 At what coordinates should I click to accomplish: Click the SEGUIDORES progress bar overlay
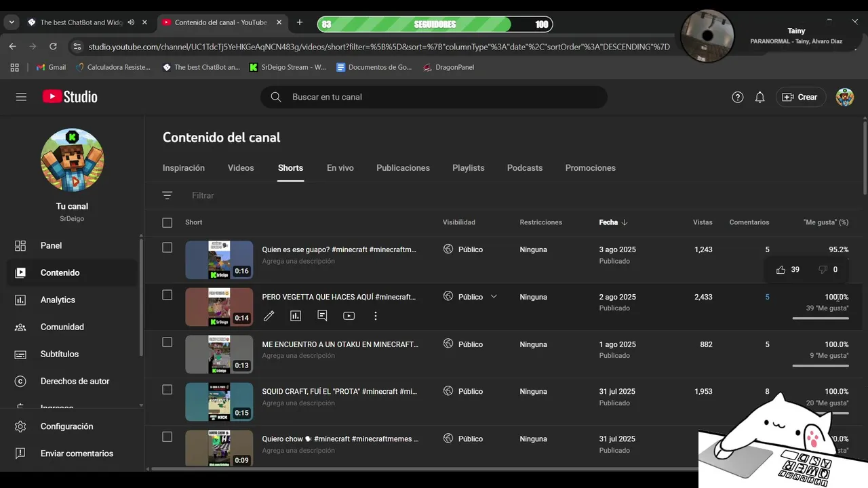pos(435,24)
